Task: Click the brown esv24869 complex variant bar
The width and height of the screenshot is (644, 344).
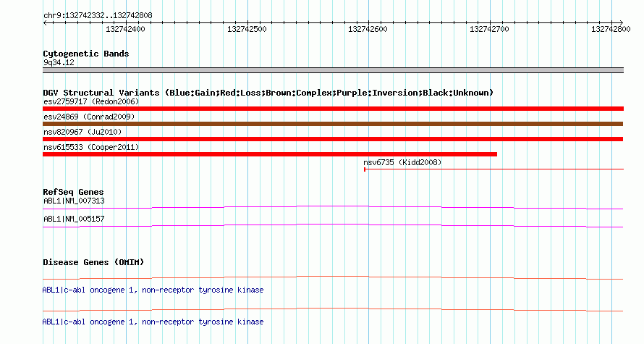Action: [333, 124]
